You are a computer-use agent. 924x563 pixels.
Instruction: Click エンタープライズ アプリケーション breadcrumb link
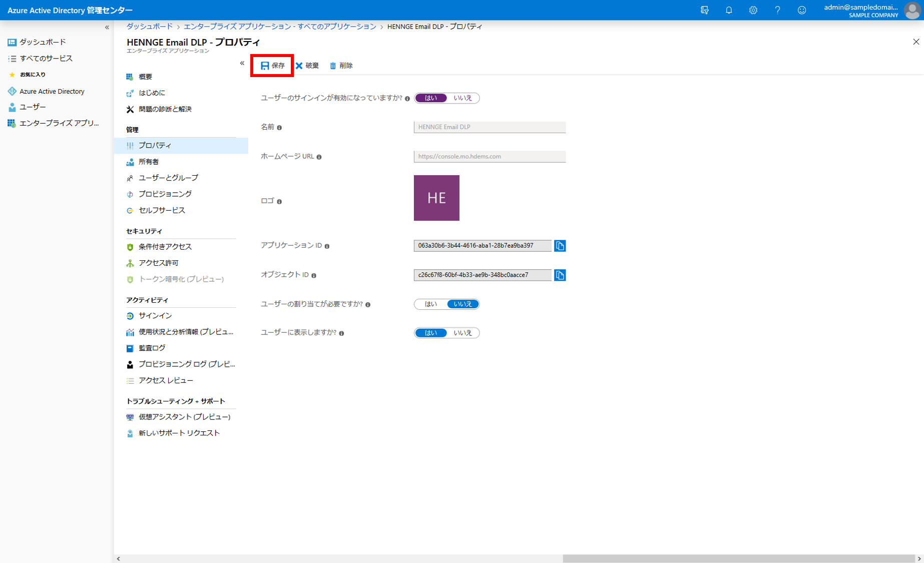tap(280, 27)
